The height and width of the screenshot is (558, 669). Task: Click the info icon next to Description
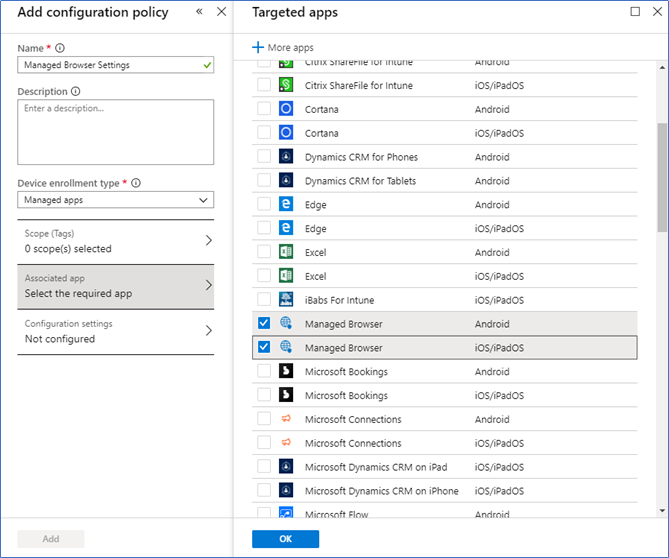(x=76, y=91)
